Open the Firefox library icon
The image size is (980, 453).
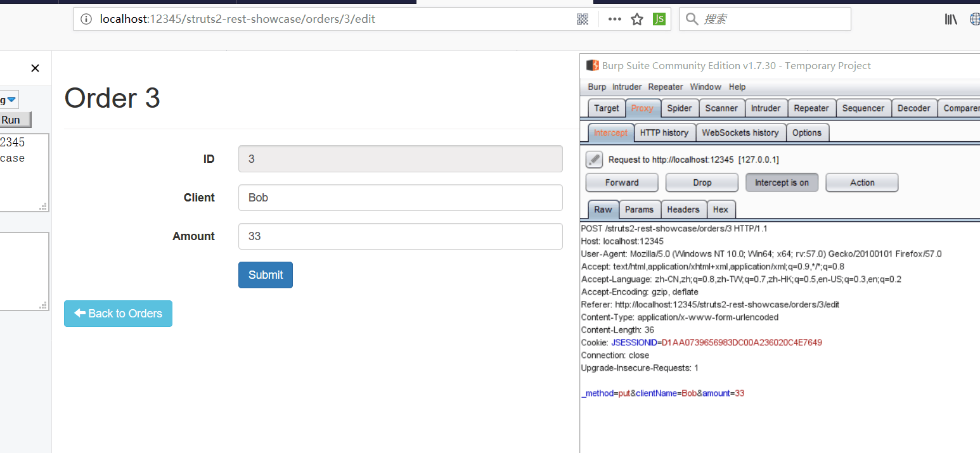click(951, 19)
